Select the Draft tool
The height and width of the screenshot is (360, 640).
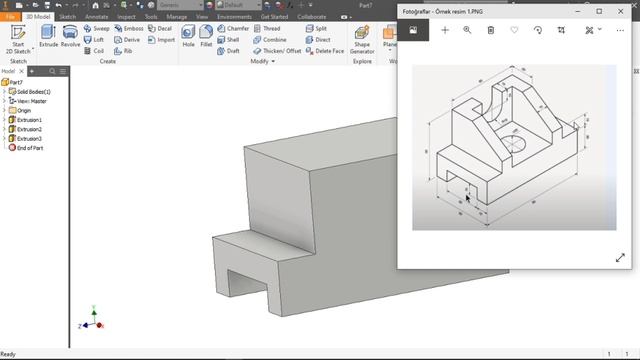coord(228,51)
